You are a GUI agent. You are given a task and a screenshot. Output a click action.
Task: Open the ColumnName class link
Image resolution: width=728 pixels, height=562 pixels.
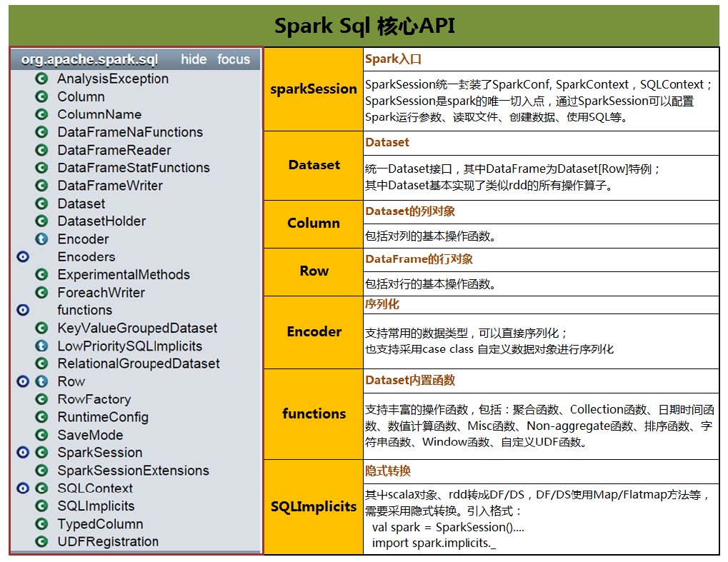[x=99, y=114]
